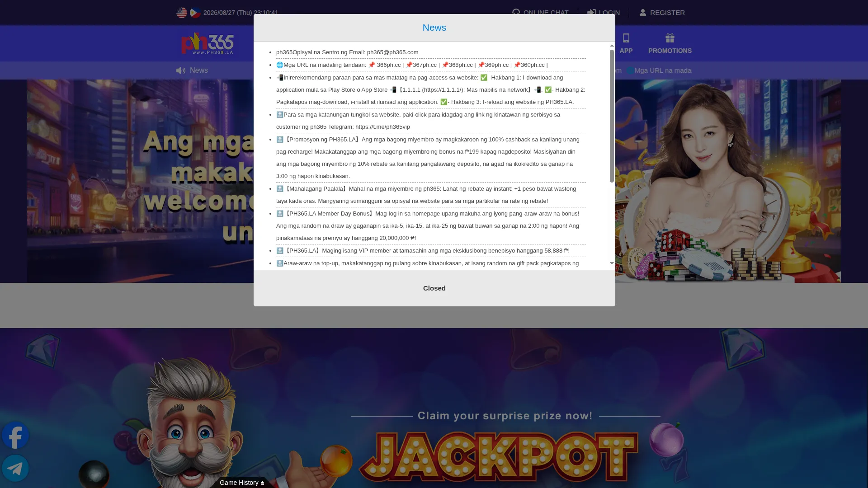Close the News dialog with Closed button
868x488 pixels.
point(434,288)
